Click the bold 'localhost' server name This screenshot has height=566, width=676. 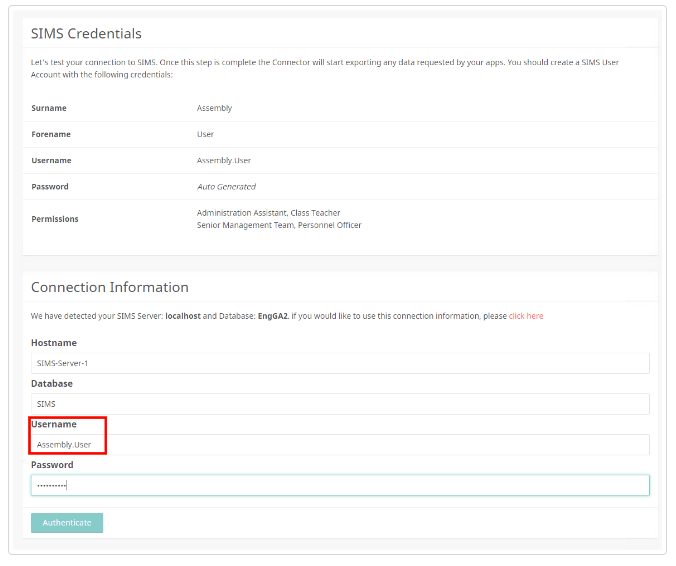click(183, 316)
